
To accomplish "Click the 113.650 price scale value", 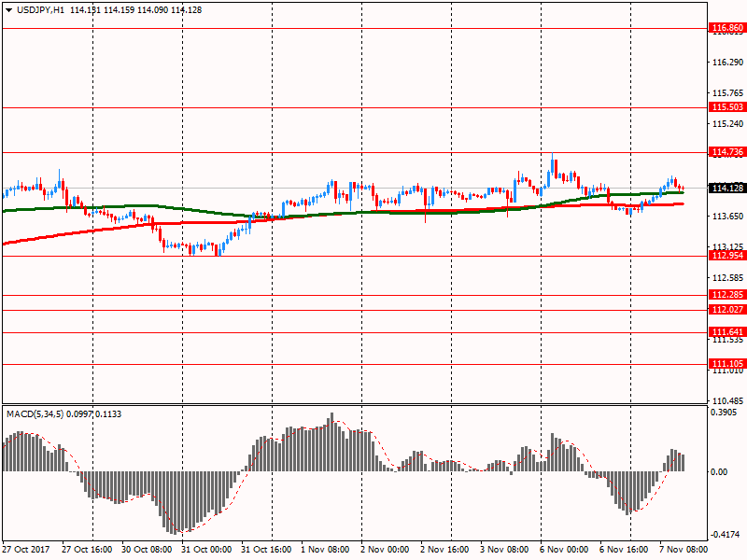I will point(727,217).
